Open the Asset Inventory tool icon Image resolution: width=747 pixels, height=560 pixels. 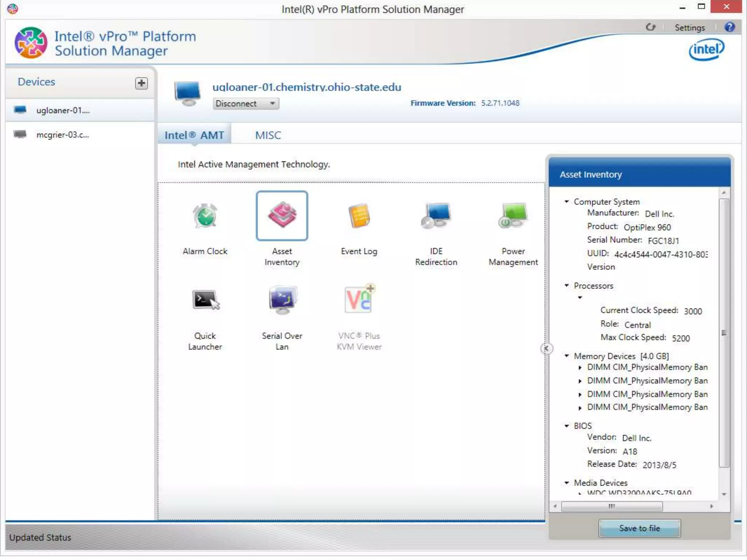click(282, 216)
